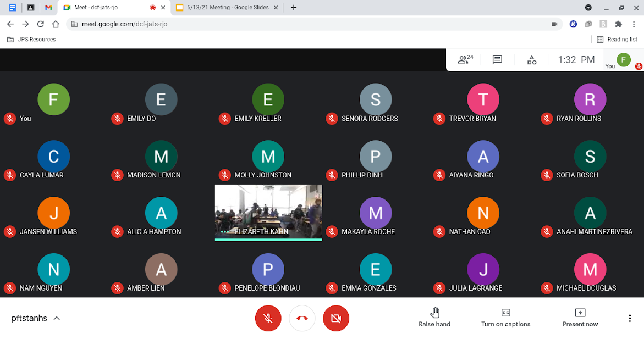The image size is (644, 339).
Task: Toggle the microphone mute button
Action: pyautogui.click(x=268, y=318)
